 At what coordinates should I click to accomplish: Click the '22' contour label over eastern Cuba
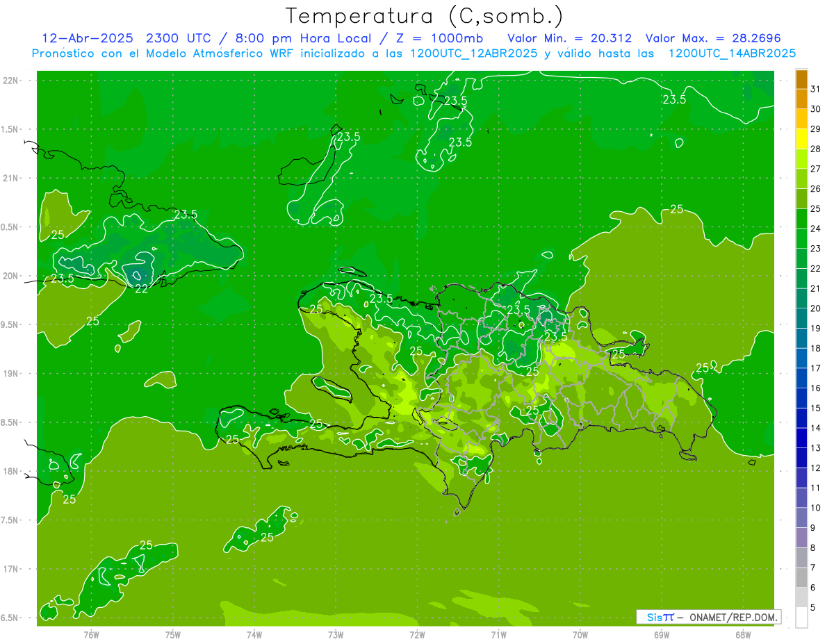click(x=141, y=289)
